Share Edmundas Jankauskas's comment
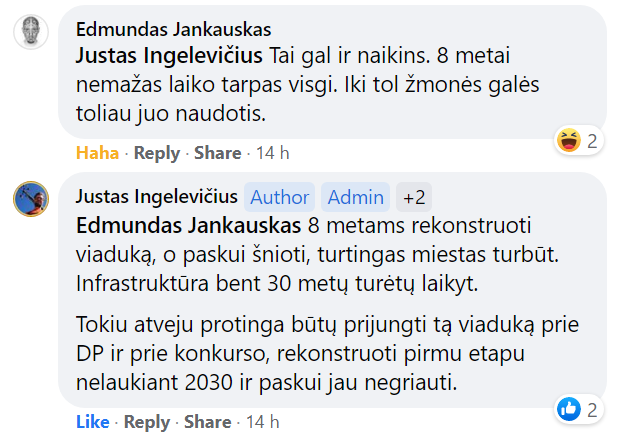Viewport: 620px width, 444px height. (x=217, y=153)
